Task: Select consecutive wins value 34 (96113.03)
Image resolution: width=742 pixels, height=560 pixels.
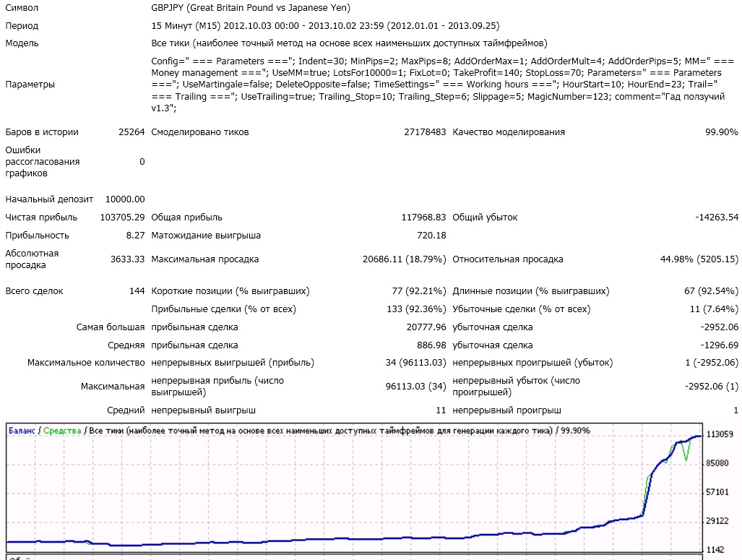Action: point(415,363)
